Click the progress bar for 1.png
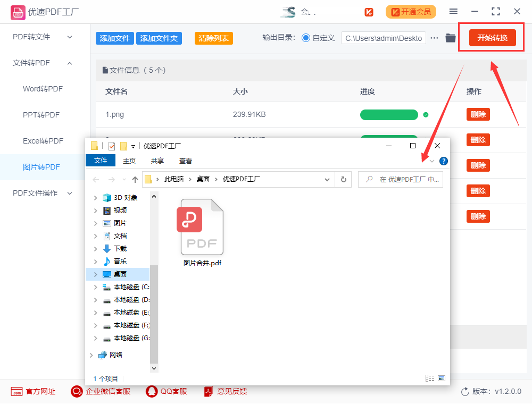The image size is (532, 404). coord(389,115)
